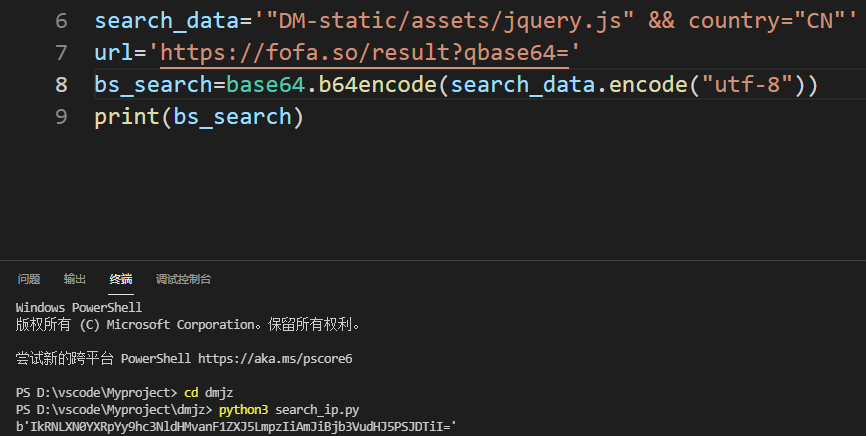
Task: Click the url variable on line 7
Action: (x=114, y=53)
